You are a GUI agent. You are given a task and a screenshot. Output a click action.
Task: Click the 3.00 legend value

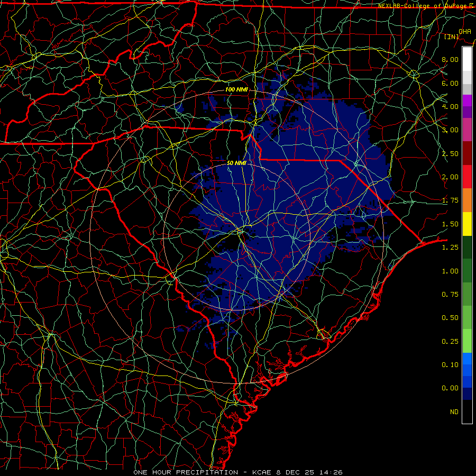click(450, 130)
